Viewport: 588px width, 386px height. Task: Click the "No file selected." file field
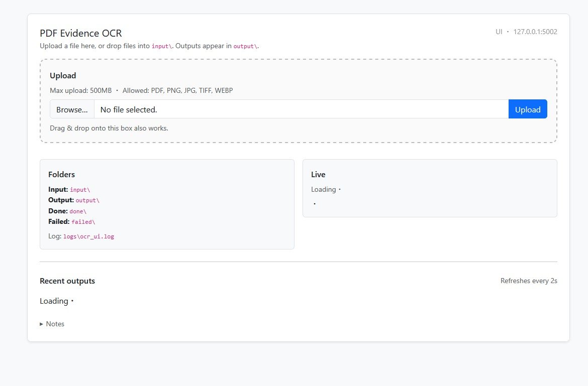301,109
